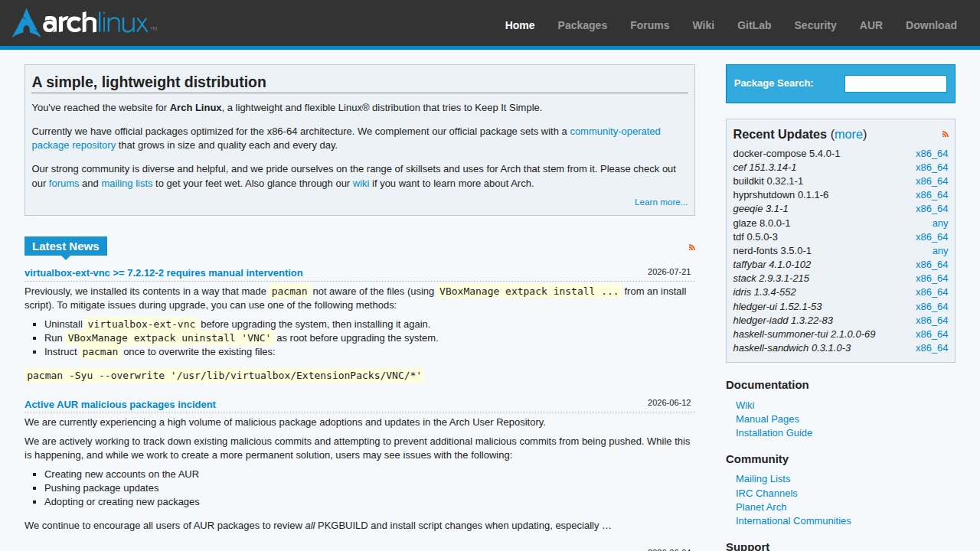Open x86_64 link for taffybar row
The image size is (980, 551).
tap(932, 265)
